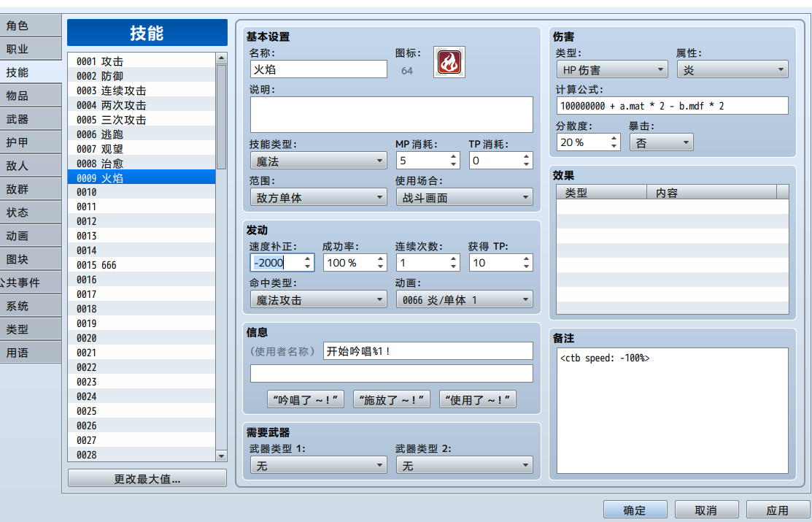Screen dimensions: 812x522
Task: Decrease TP 消耗 with the down arrow
Action: pyautogui.click(x=526, y=164)
